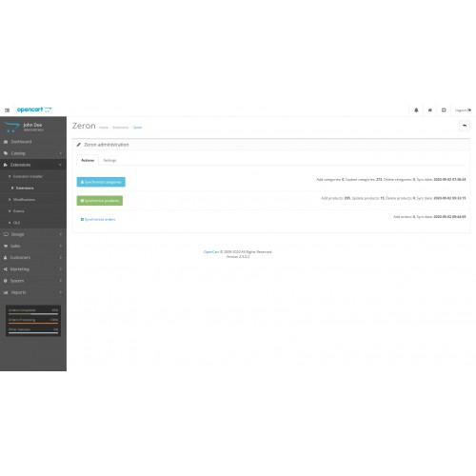Click the Synchronize categories button
The height and width of the screenshot is (476, 476).
(x=101, y=182)
